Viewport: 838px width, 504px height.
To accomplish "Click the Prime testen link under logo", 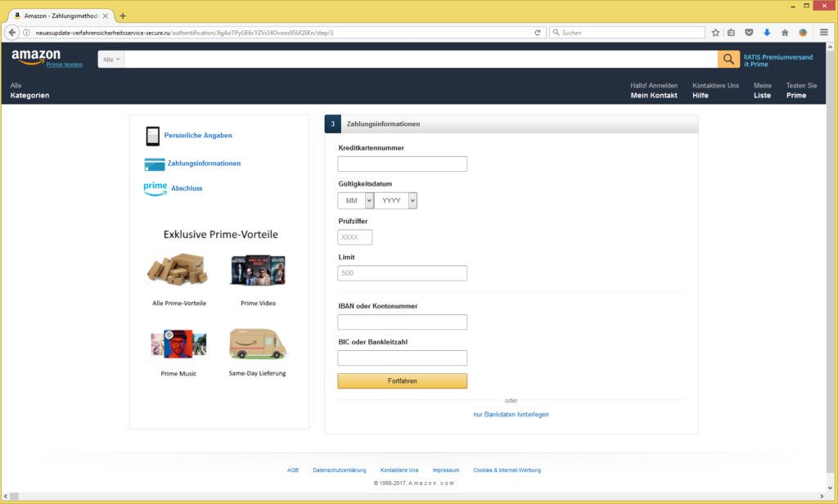I will (x=65, y=65).
